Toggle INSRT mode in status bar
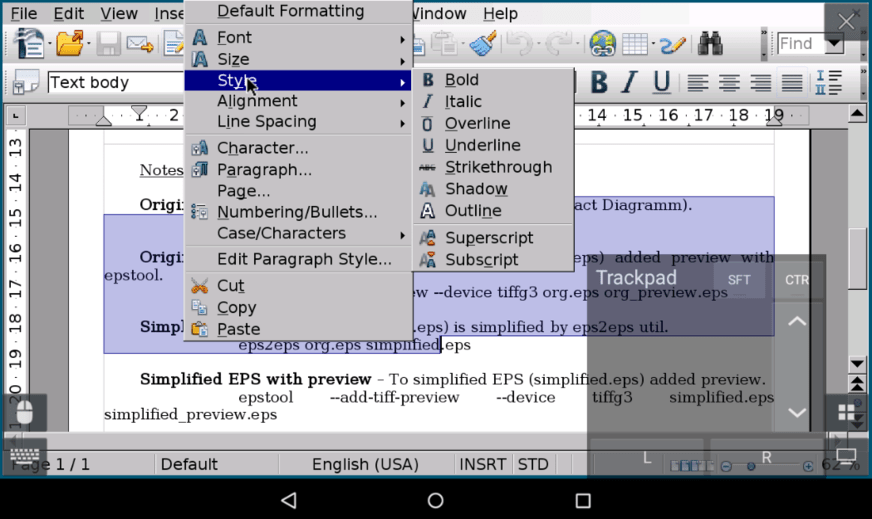872x519 pixels. [x=483, y=464]
